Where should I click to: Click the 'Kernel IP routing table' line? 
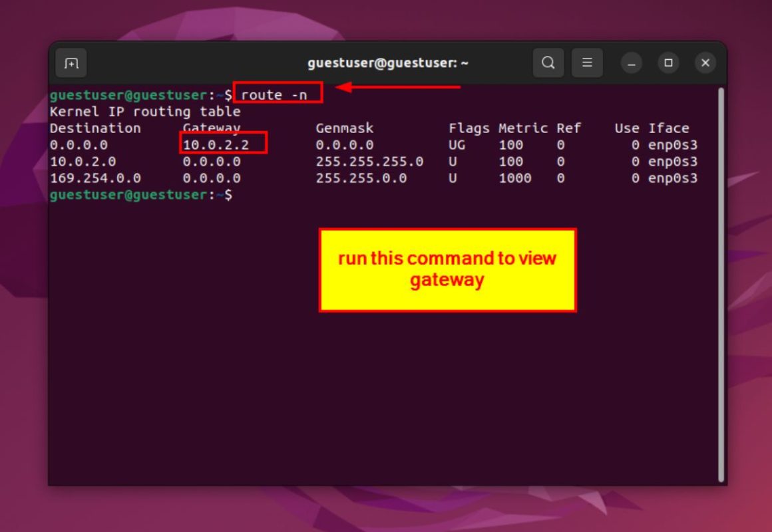coord(145,111)
